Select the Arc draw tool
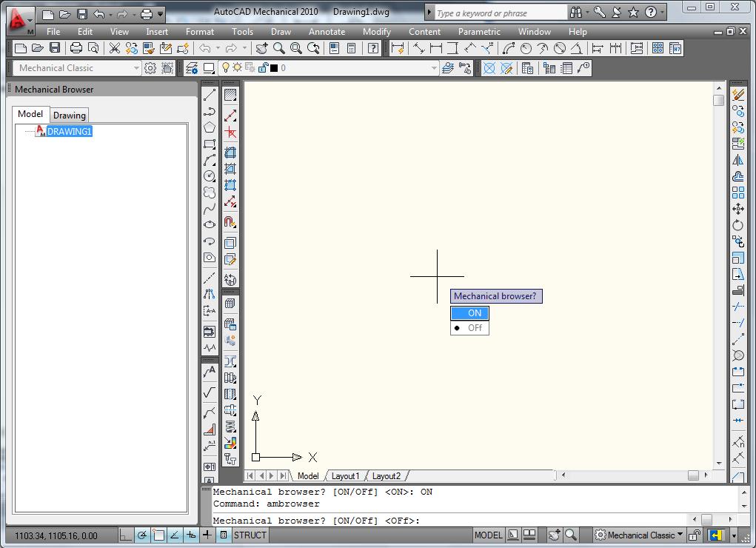 (x=210, y=160)
